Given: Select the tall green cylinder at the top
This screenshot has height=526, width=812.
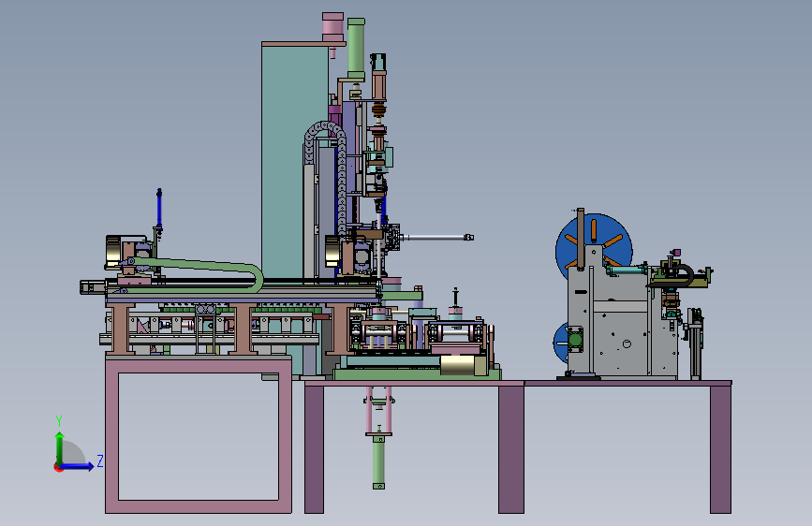Looking at the screenshot, I should [x=356, y=50].
